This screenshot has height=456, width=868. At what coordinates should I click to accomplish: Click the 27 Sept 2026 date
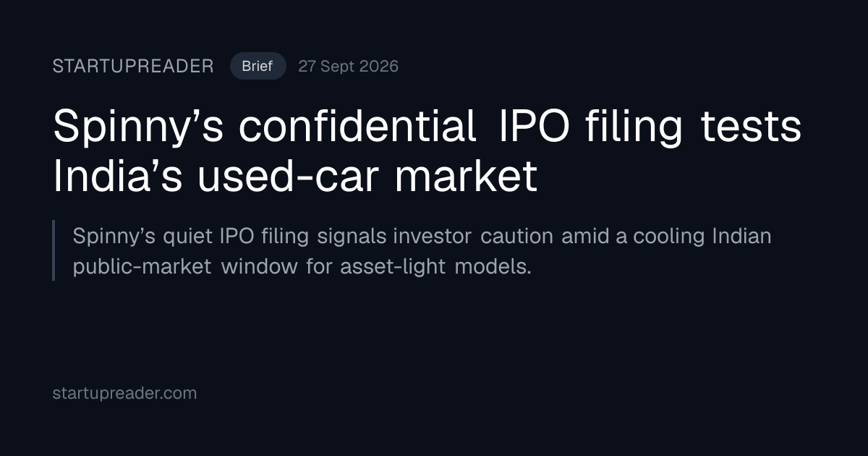point(348,67)
